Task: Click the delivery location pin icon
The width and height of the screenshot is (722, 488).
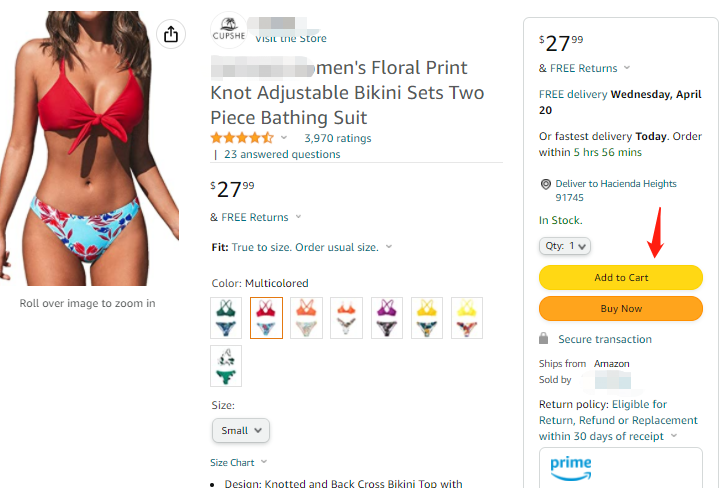Action: [546, 184]
